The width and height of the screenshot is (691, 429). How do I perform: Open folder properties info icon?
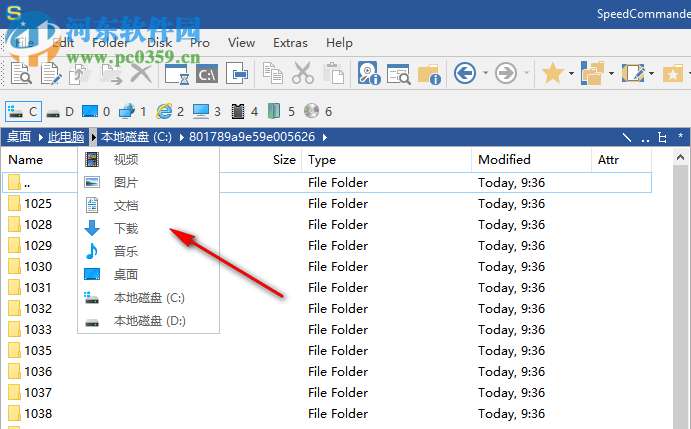coord(429,74)
